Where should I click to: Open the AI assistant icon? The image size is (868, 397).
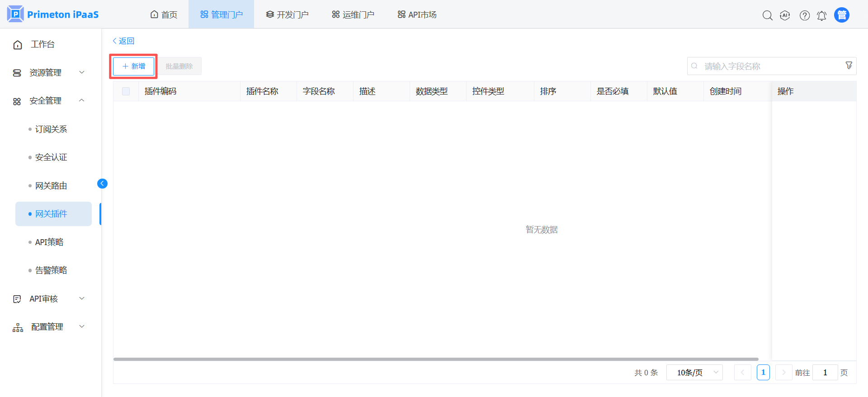tap(785, 15)
